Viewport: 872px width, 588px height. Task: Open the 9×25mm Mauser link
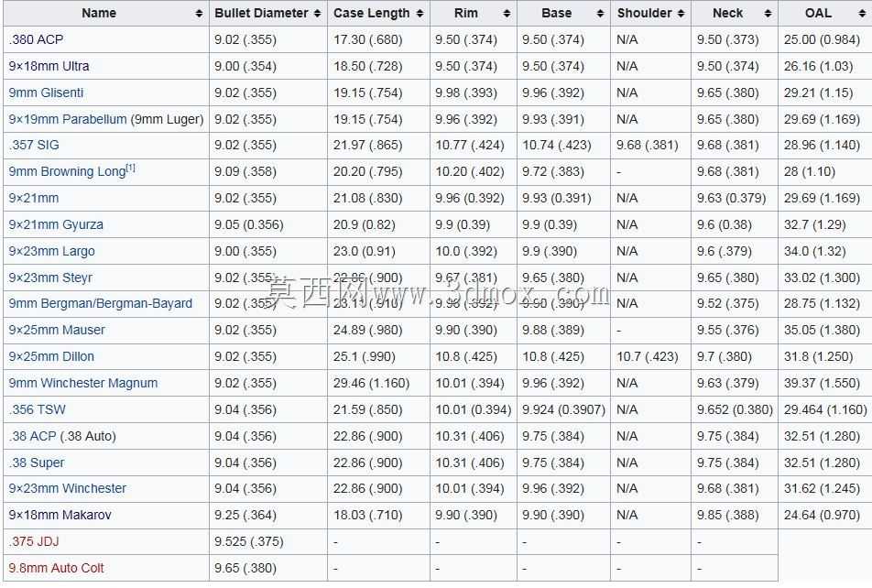click(57, 330)
